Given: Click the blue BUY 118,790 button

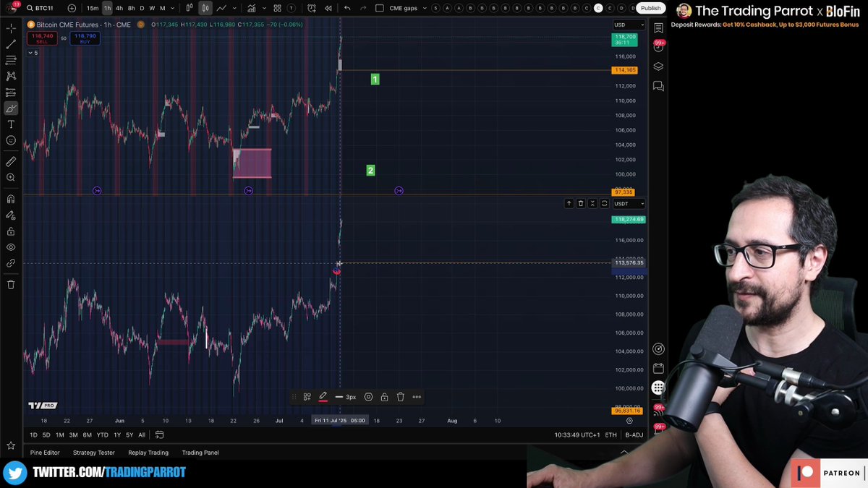Looking at the screenshot, I should (x=85, y=38).
